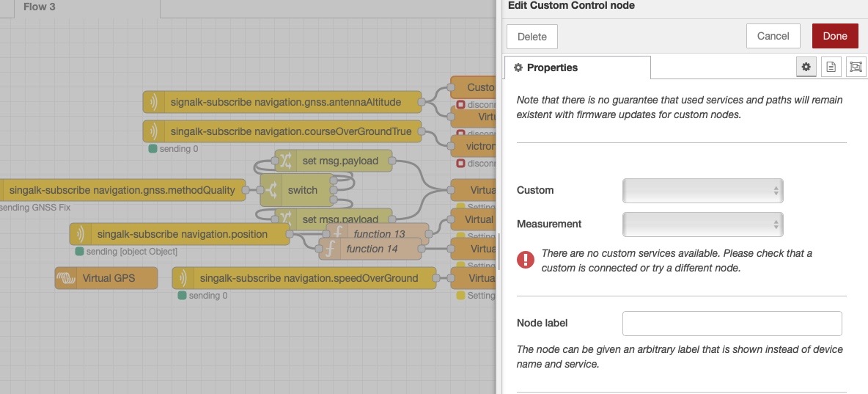Screen dimensions: 868x394
Task: Click speedOverGround subscribe node icon
Action: point(183,278)
